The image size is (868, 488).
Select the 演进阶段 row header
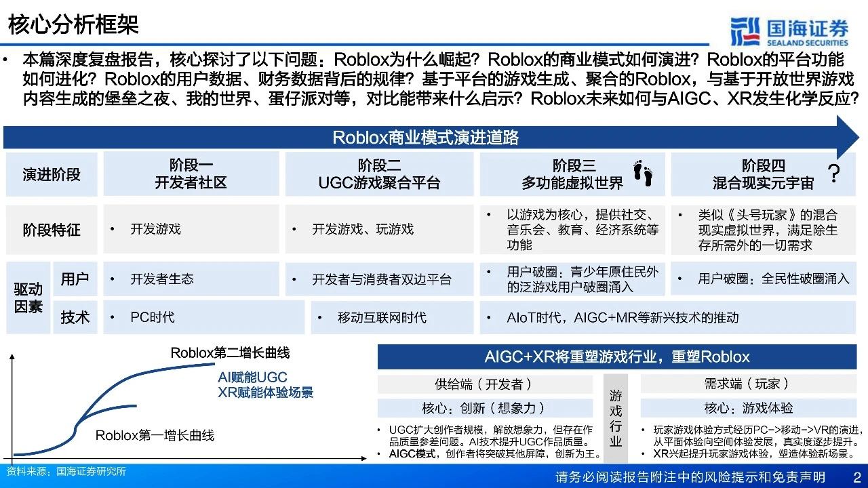tap(52, 174)
